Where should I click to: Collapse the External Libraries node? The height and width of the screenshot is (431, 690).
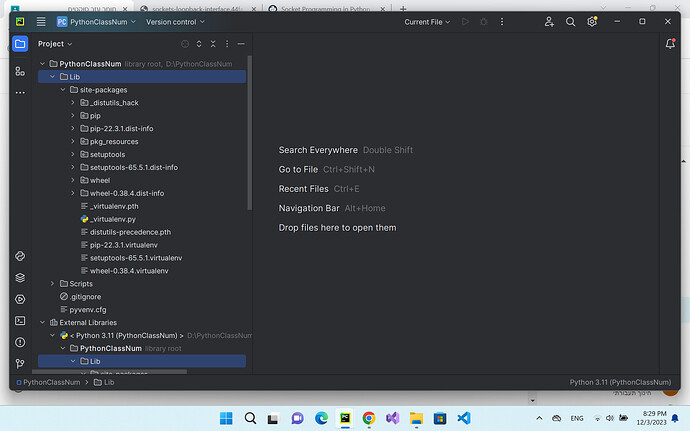[x=42, y=322]
